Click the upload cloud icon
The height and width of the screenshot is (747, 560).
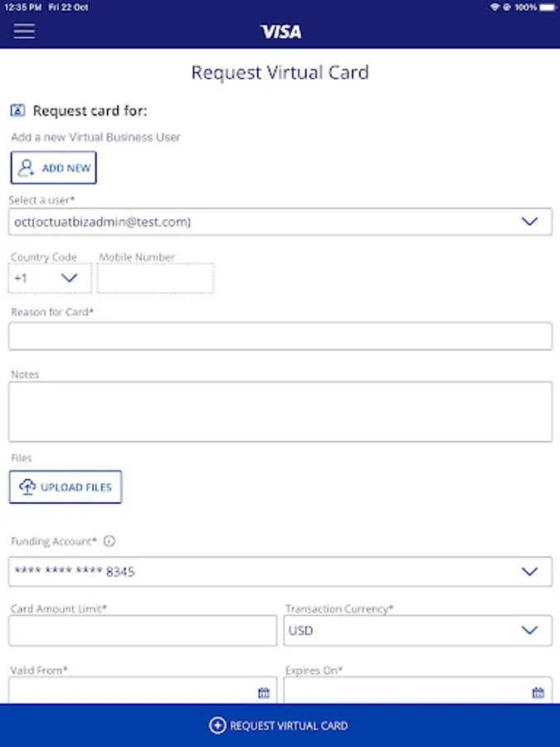pyautogui.click(x=27, y=487)
